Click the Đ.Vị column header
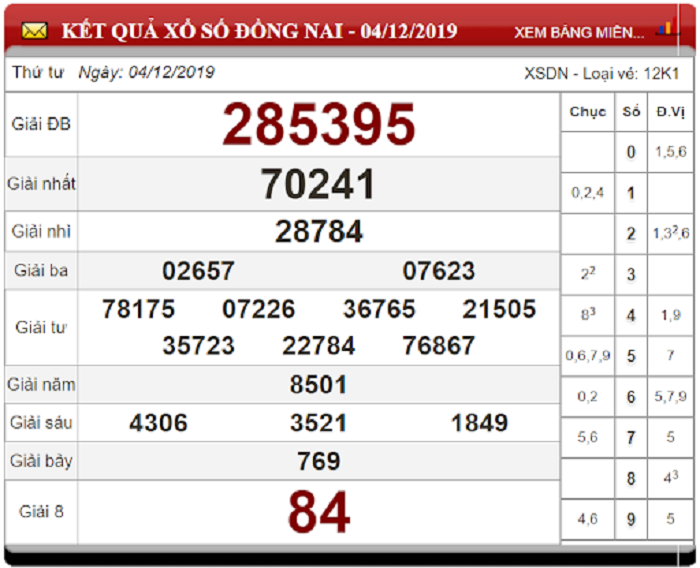700x568 pixels. 671,112
